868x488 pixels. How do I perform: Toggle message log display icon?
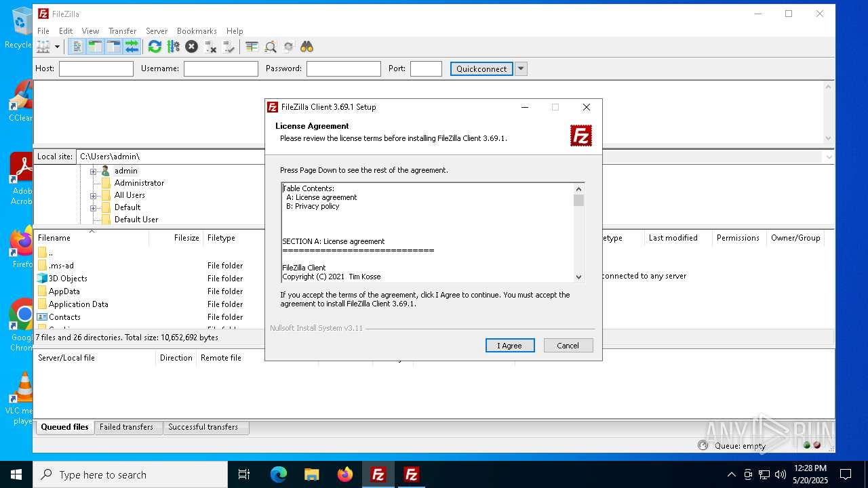coord(77,47)
